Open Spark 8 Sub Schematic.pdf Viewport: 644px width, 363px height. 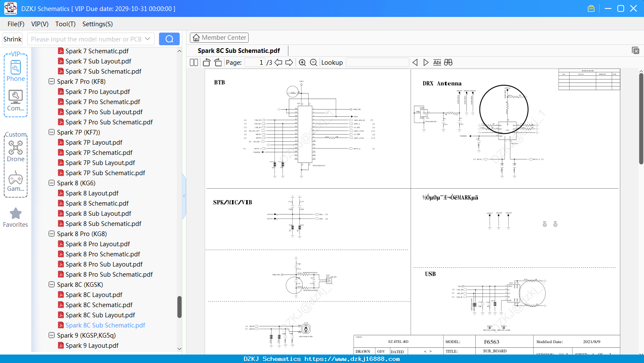[103, 223]
